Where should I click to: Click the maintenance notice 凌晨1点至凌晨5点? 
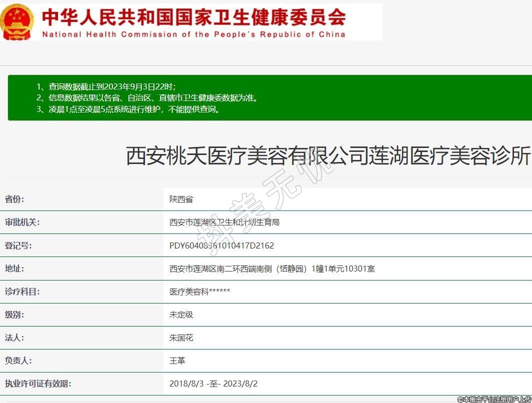[x=128, y=109]
